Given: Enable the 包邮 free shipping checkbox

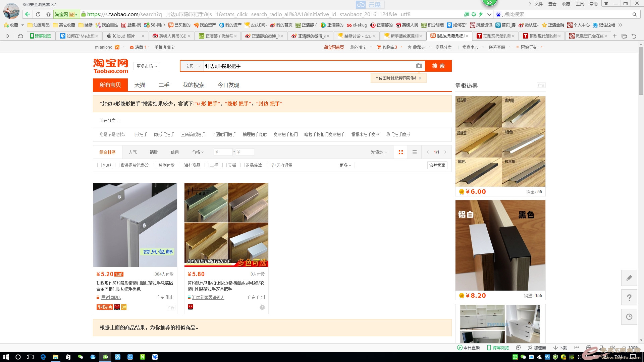Looking at the screenshot, I should [x=99, y=165].
